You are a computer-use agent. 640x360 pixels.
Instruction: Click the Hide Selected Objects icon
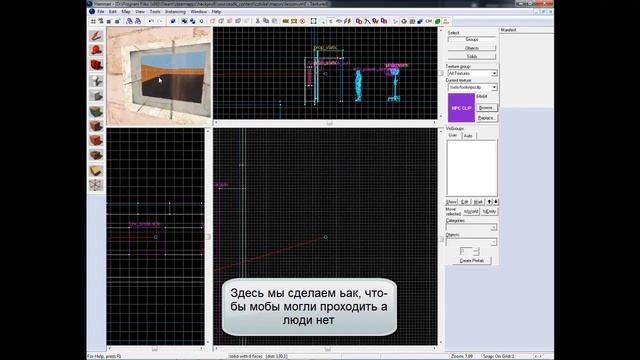(x=213, y=21)
